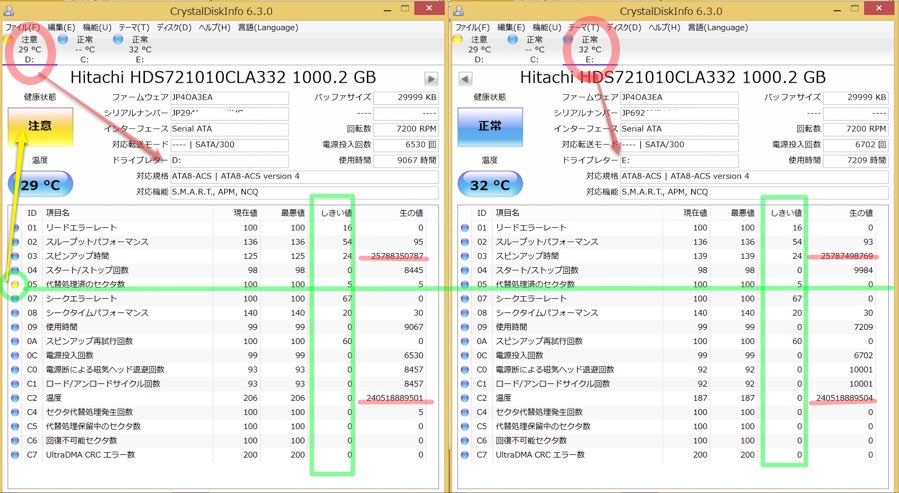The height and width of the screenshot is (493, 899).
Task: Click drive letter field E:
Action: point(679,161)
